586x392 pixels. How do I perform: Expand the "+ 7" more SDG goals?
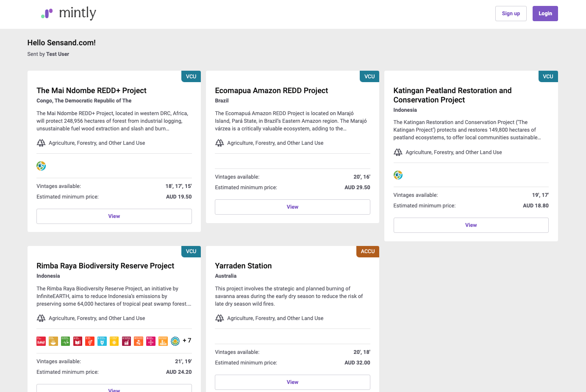[187, 340]
